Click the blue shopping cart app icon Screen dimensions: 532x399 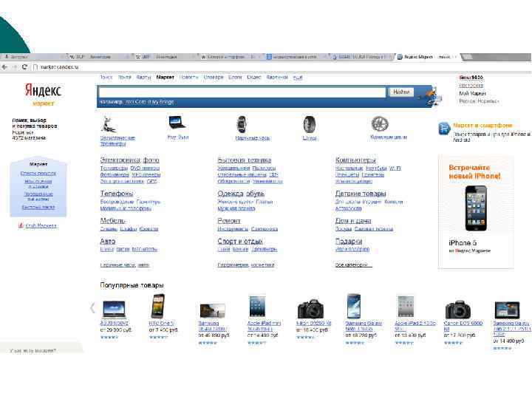pos(444,129)
